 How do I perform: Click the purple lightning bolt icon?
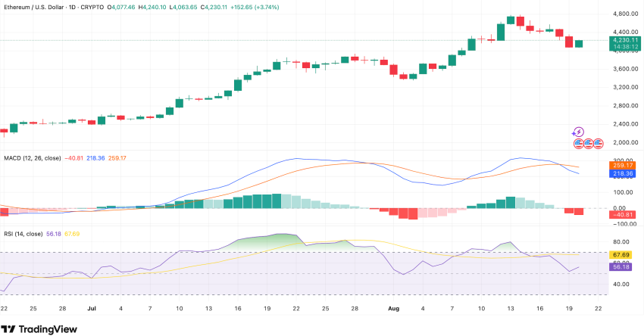click(579, 132)
